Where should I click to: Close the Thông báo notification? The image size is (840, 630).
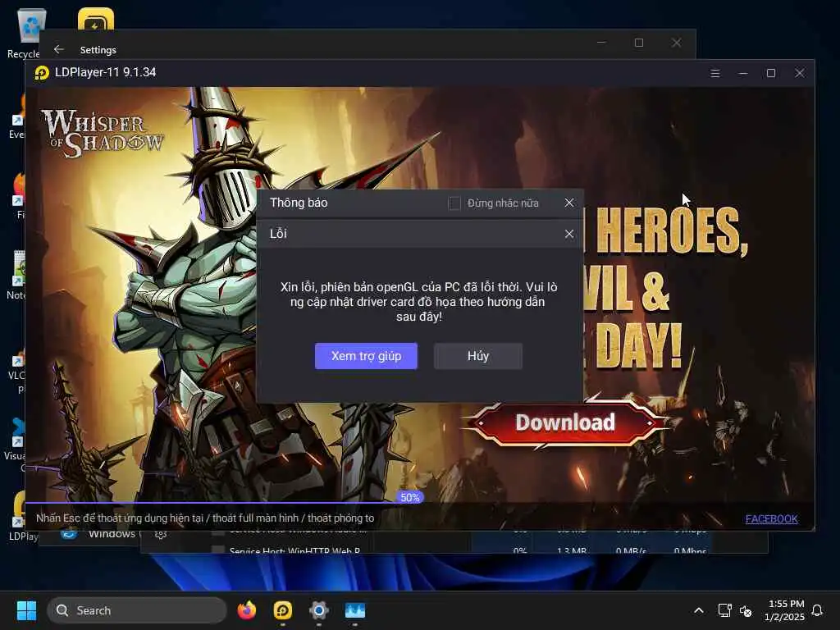pyautogui.click(x=569, y=203)
